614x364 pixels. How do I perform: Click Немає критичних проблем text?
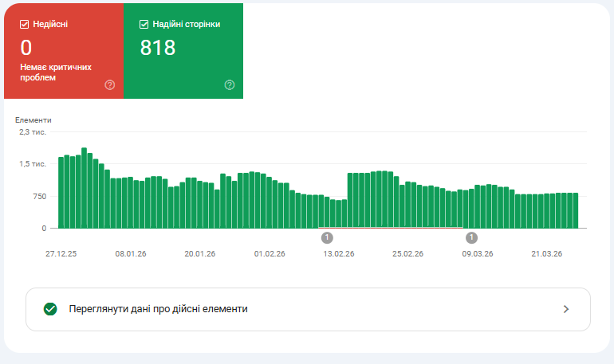tap(56, 72)
